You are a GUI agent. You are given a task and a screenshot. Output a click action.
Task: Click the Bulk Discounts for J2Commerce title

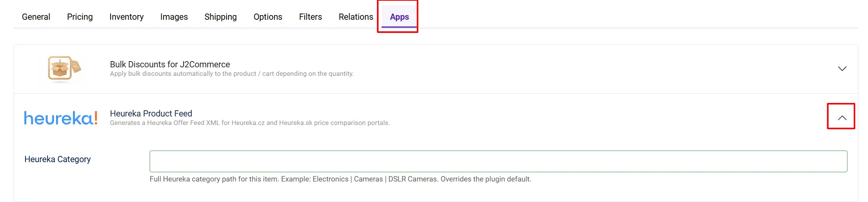pyautogui.click(x=170, y=64)
